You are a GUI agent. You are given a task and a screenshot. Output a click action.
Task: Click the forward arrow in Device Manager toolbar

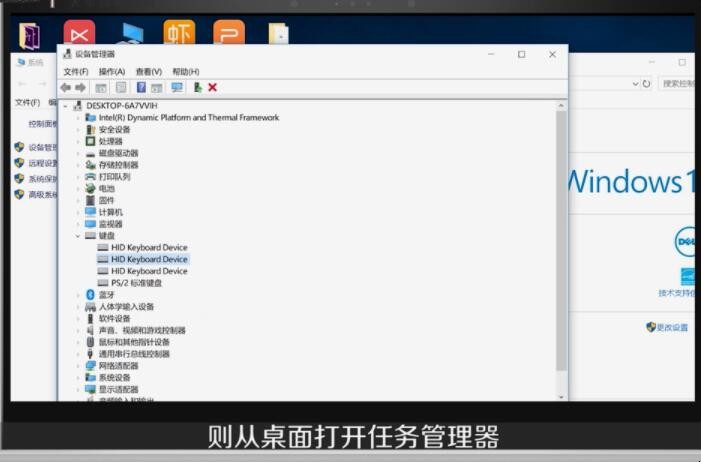pos(80,88)
